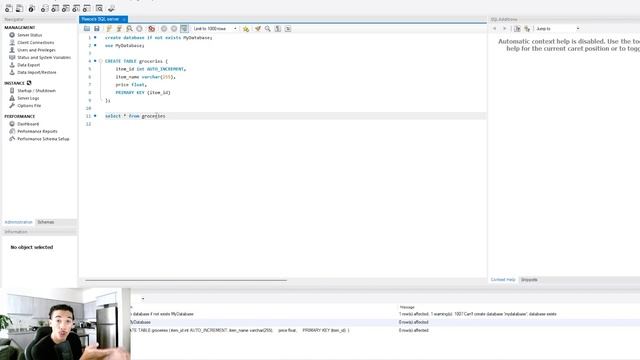Toggle word wrap icon in editor toolbar
The width and height of the screenshot is (640, 360).
coord(288,29)
